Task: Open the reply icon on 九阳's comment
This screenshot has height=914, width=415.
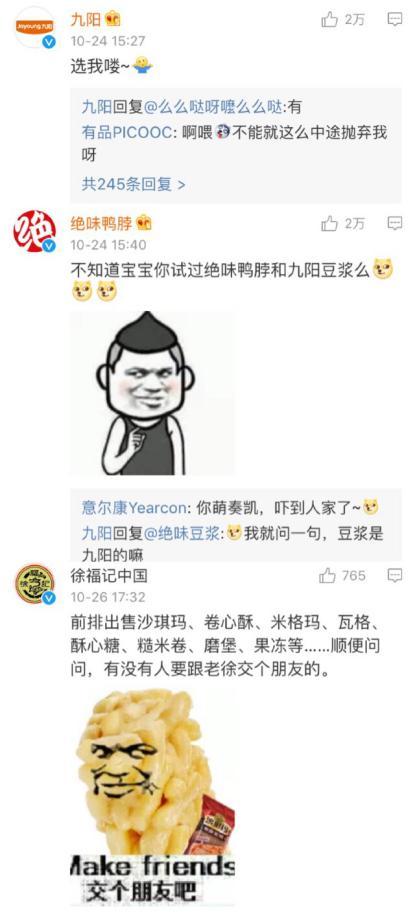Action: (395, 20)
